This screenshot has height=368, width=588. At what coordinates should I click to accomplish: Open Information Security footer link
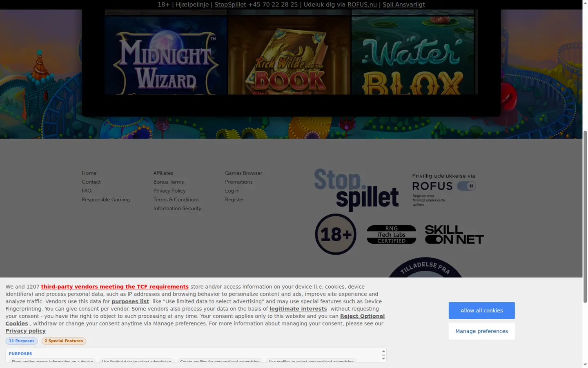click(x=177, y=209)
